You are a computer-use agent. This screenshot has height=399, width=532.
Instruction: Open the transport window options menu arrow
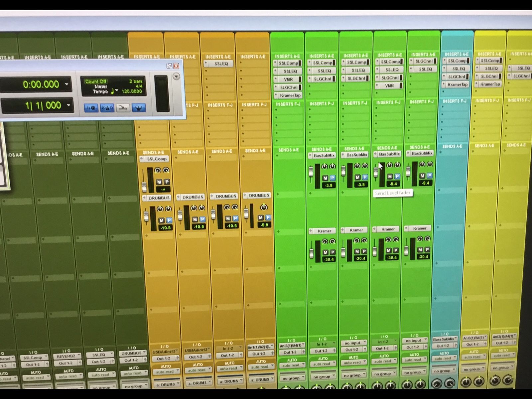pyautogui.click(x=177, y=76)
